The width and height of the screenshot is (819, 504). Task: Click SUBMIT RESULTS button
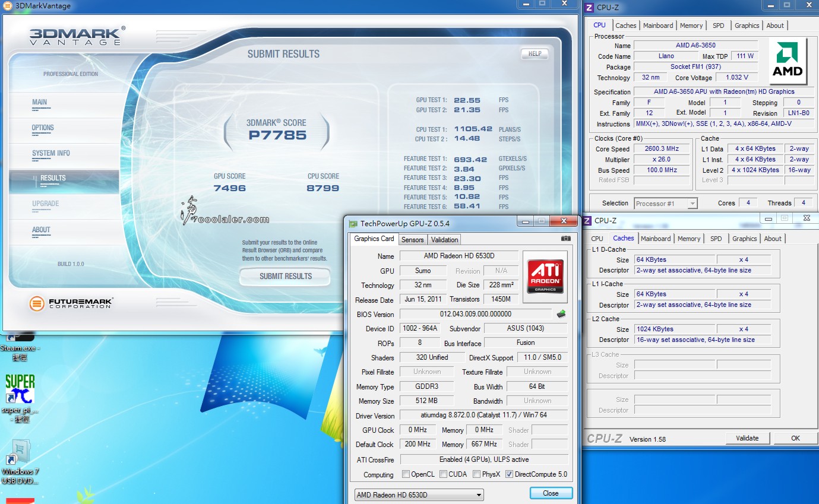285,276
